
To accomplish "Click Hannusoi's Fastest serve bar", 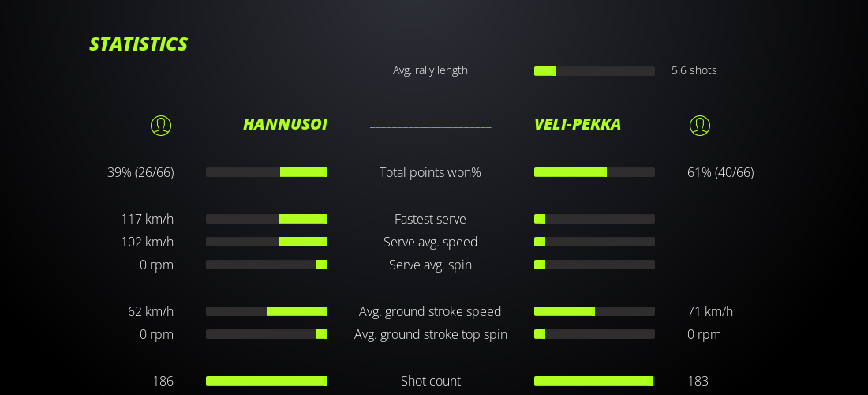I will pyautogui.click(x=267, y=219).
